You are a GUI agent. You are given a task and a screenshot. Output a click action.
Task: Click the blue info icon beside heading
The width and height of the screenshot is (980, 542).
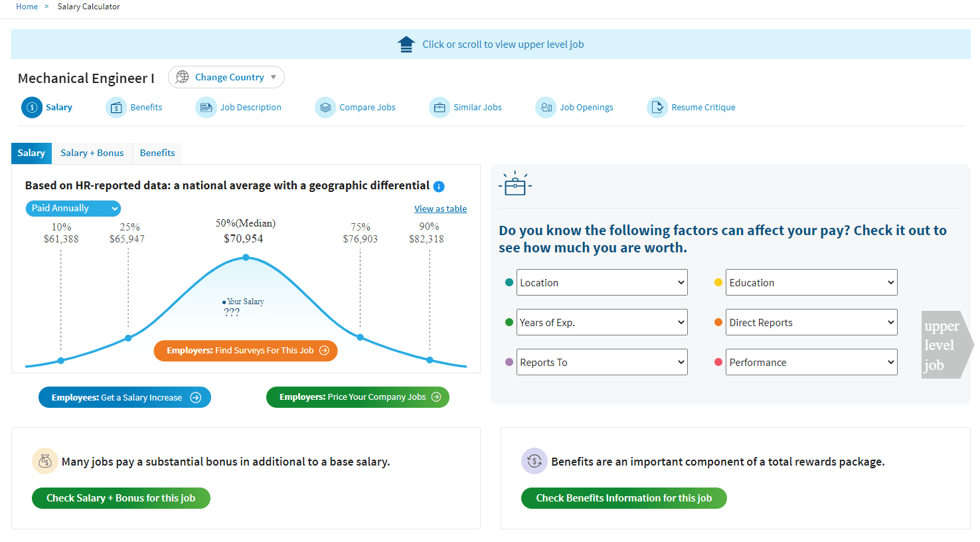coord(439,187)
